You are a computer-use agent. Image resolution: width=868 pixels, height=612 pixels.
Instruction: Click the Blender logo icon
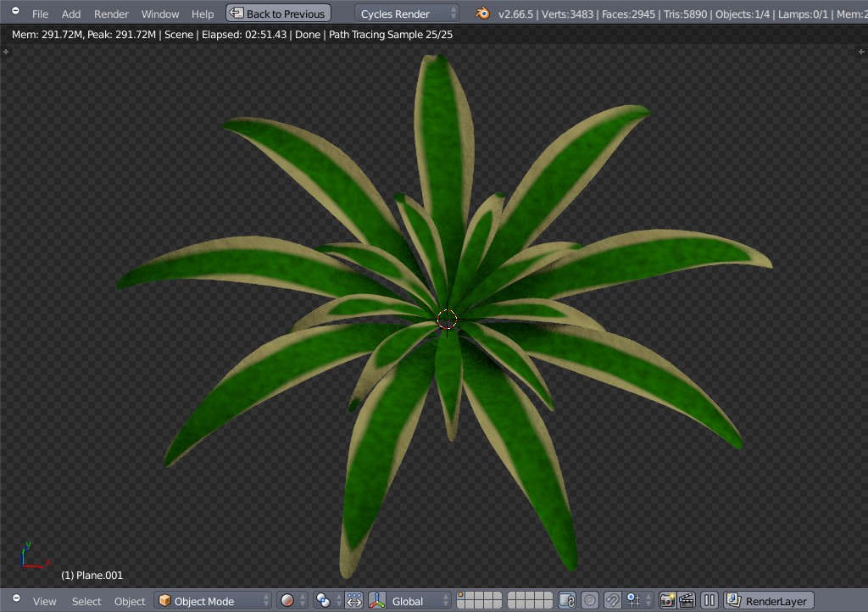coord(482,13)
